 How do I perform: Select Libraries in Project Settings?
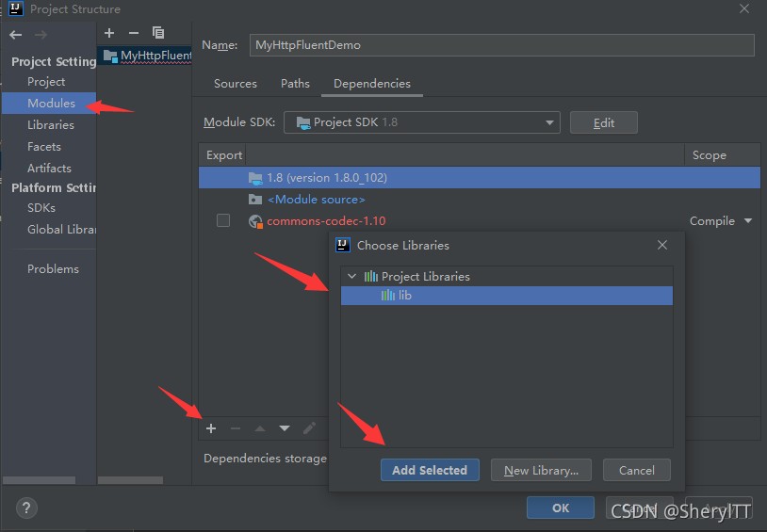51,124
